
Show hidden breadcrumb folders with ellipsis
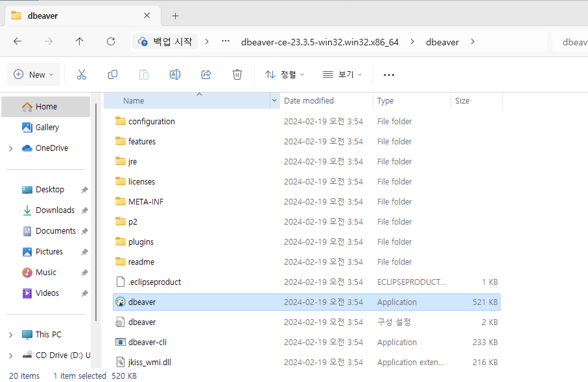coord(225,41)
